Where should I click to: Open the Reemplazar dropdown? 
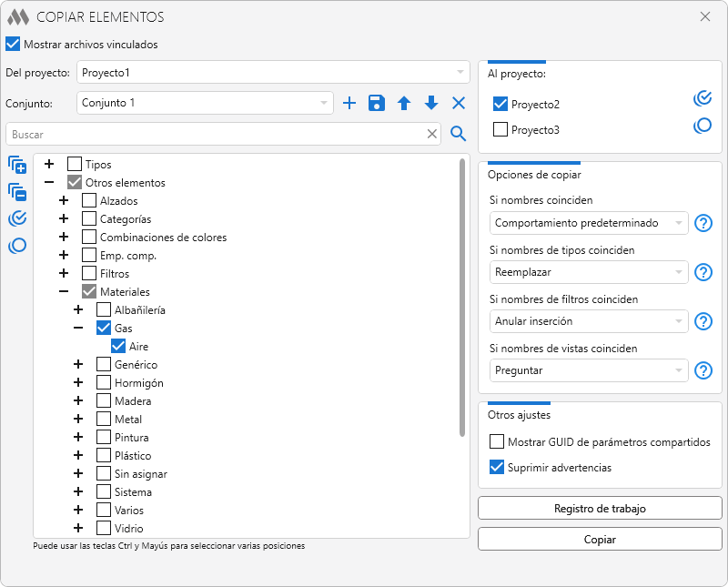pos(589,272)
